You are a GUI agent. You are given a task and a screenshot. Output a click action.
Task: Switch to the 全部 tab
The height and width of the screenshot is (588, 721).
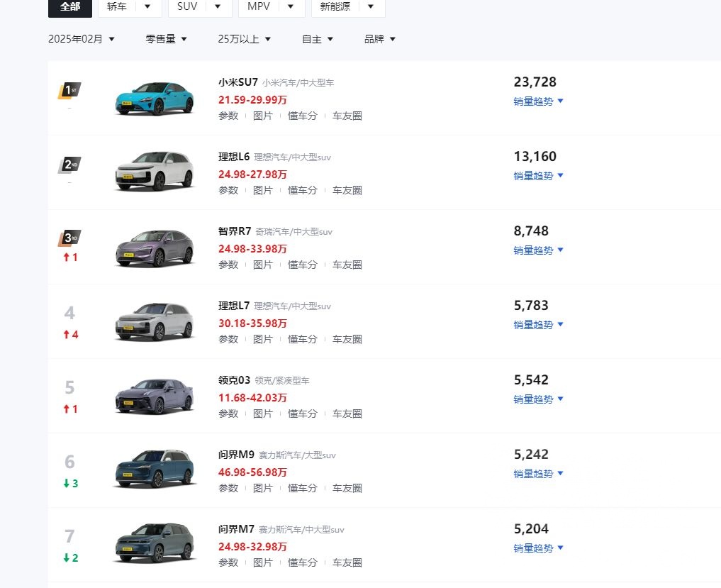point(69,7)
